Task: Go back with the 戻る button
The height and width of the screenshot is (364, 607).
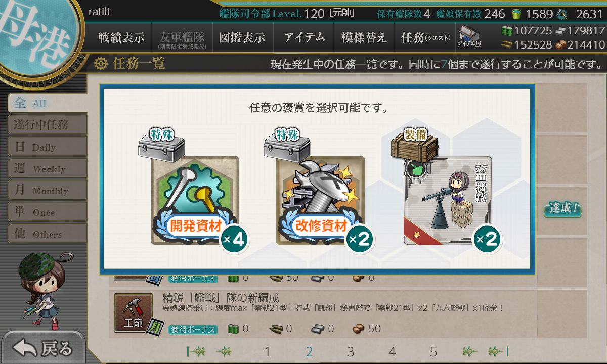Action: click(x=44, y=348)
